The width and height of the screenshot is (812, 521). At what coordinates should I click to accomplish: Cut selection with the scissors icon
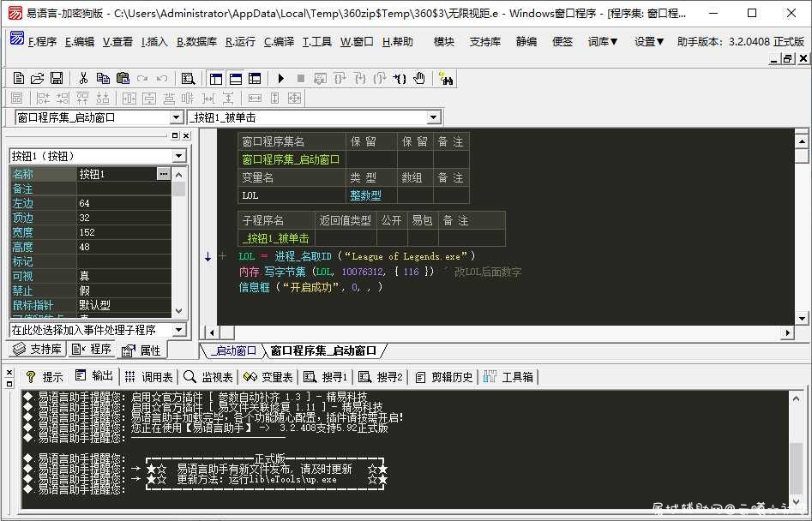(83, 79)
